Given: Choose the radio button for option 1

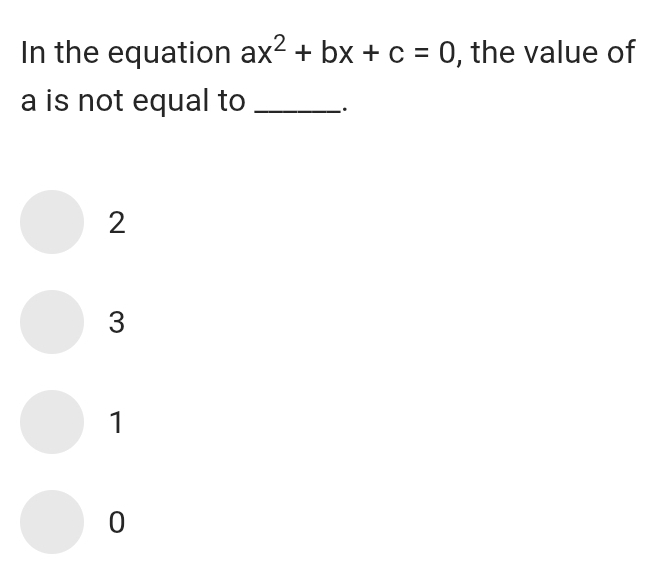Looking at the screenshot, I should pyautogui.click(x=51, y=422).
